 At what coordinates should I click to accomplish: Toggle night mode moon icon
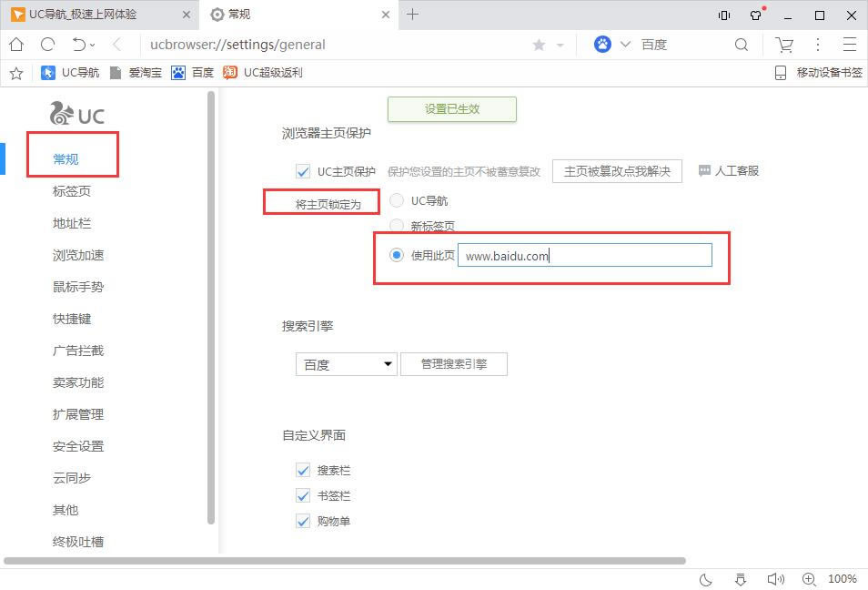(705, 579)
